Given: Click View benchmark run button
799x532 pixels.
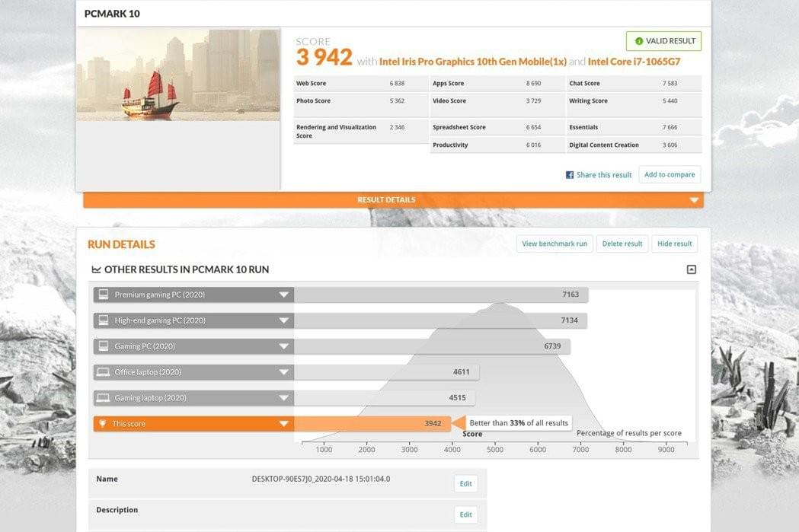Looking at the screenshot, I should 555,244.
